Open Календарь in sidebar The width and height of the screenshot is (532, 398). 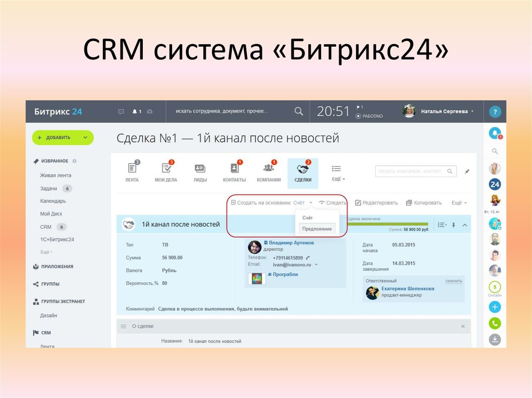[53, 201]
